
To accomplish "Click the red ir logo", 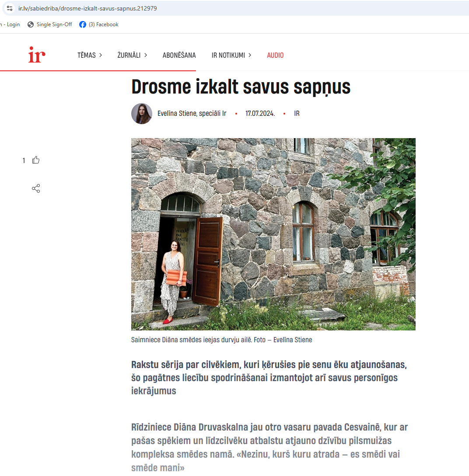I will 37,55.
